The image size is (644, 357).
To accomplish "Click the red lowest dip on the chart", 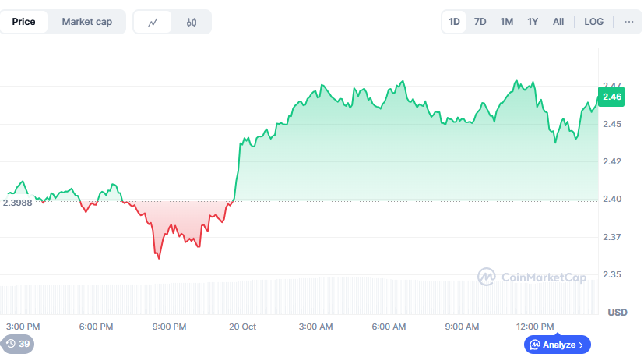I will coord(159,257).
